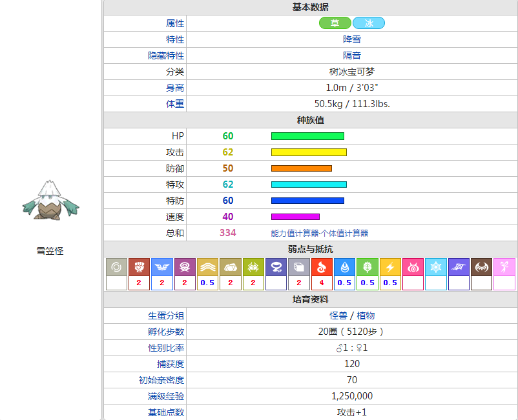Click the Rock type icon
The width and height of the screenshot is (518, 420).
231,267
